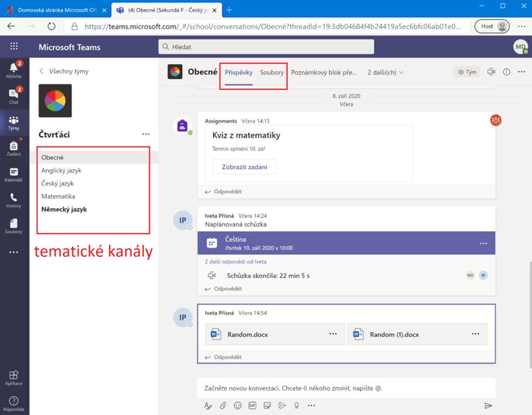Switch to the Soubory tab
532x415 pixels.
[x=271, y=72]
